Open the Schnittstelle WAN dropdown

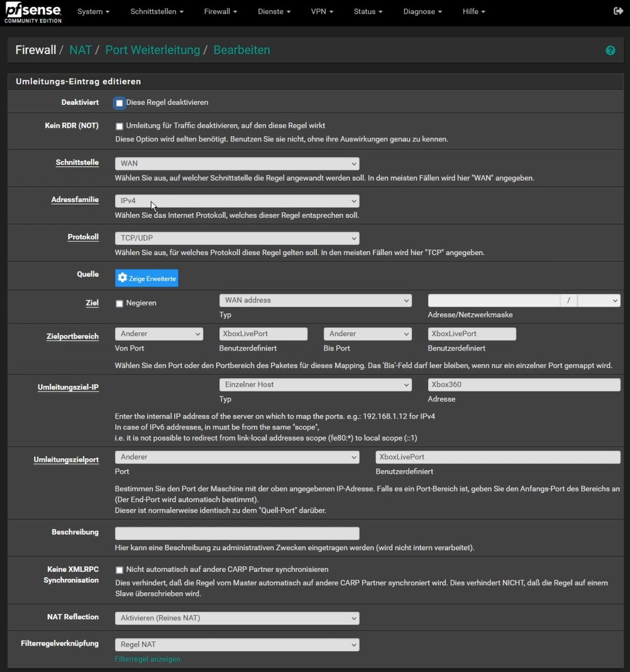pyautogui.click(x=237, y=164)
